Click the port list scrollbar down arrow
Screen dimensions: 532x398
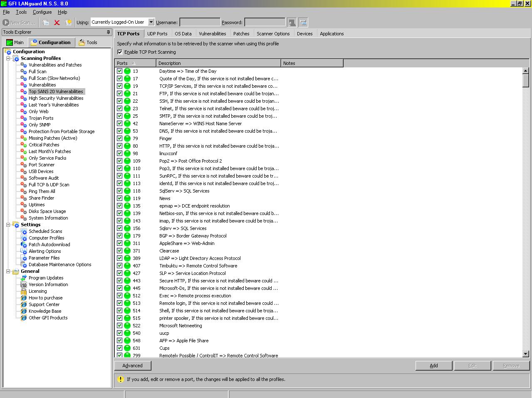coord(525,354)
